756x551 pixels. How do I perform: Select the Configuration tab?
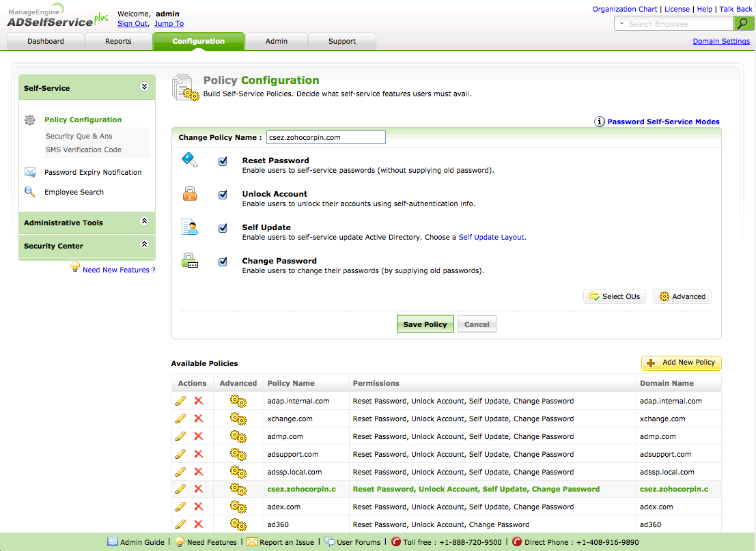(x=199, y=42)
